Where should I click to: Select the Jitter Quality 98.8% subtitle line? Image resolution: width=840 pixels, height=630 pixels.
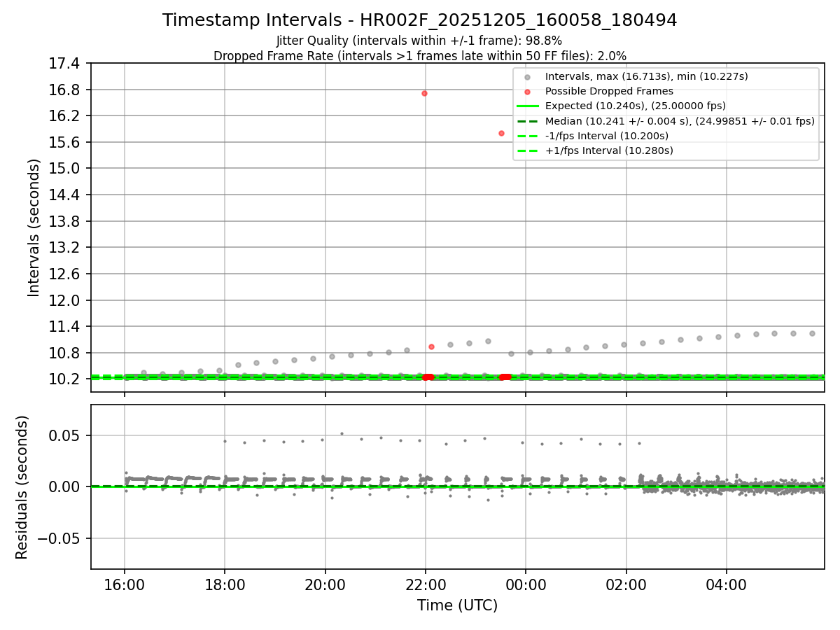419,41
